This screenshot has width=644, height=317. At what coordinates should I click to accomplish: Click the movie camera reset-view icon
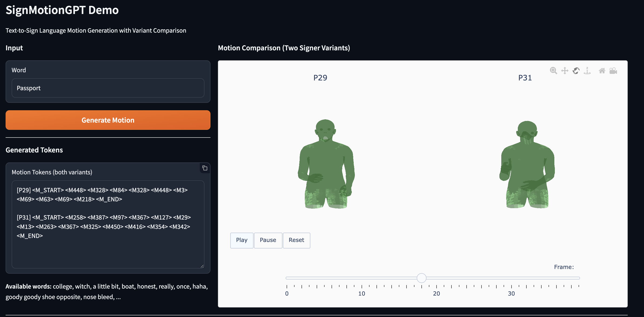point(613,71)
